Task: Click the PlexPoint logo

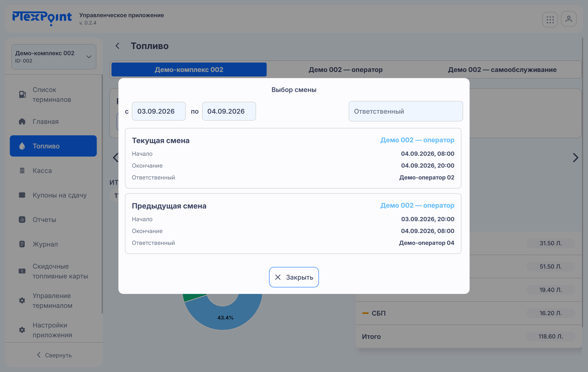Action: 42,18
